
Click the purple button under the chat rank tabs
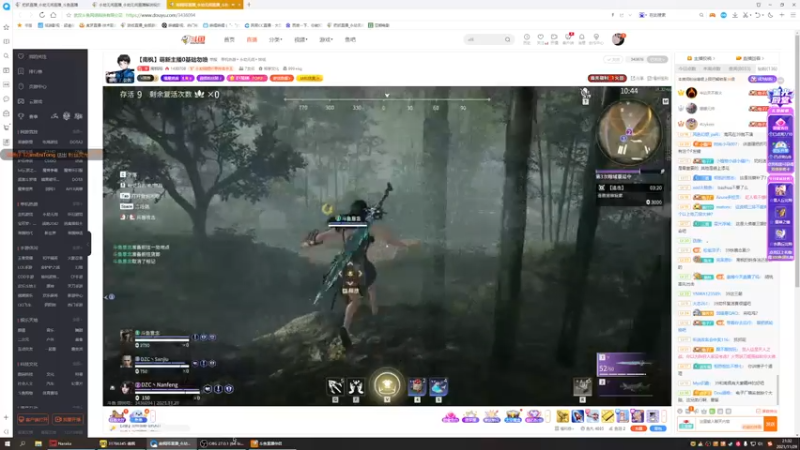[x=762, y=79]
